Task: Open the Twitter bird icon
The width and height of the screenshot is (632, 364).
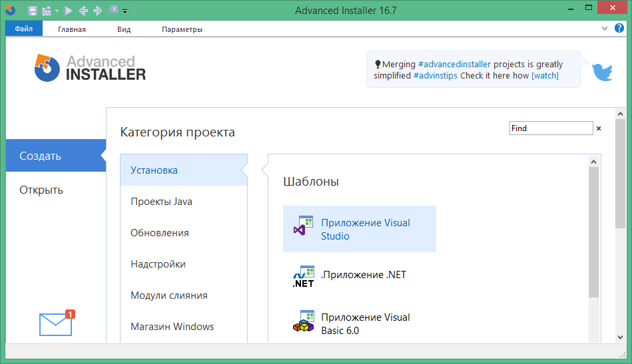Action: click(602, 71)
